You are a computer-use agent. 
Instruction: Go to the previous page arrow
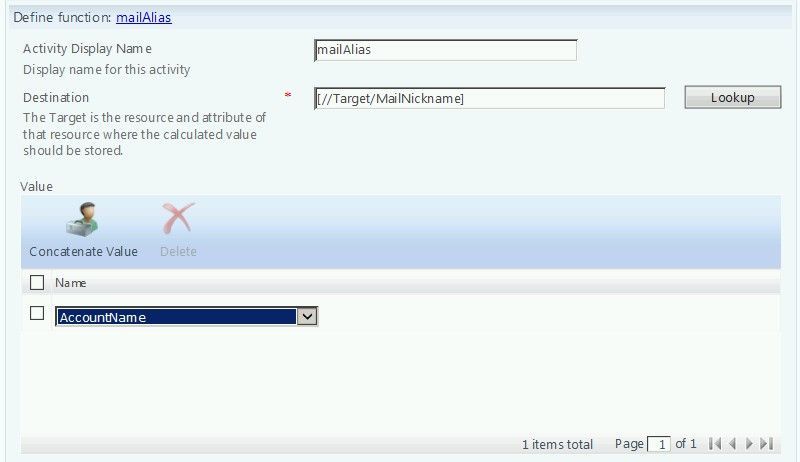(x=733, y=444)
